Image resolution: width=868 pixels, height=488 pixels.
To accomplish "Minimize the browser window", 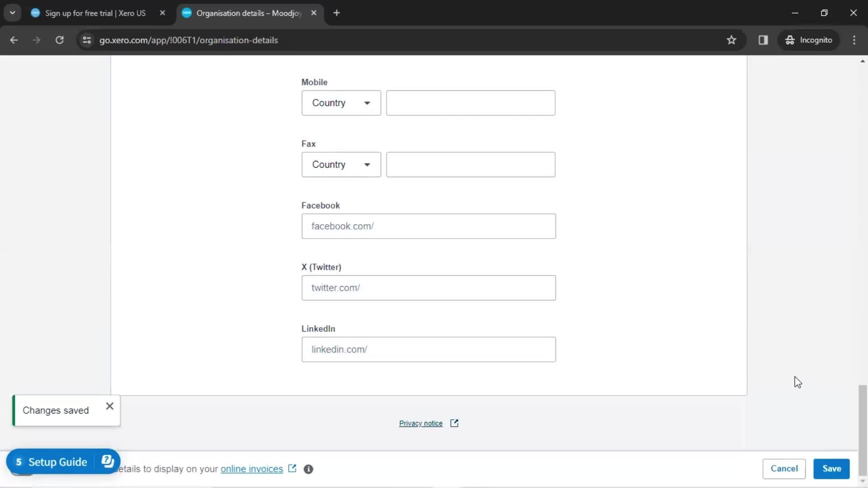I will (x=795, y=13).
